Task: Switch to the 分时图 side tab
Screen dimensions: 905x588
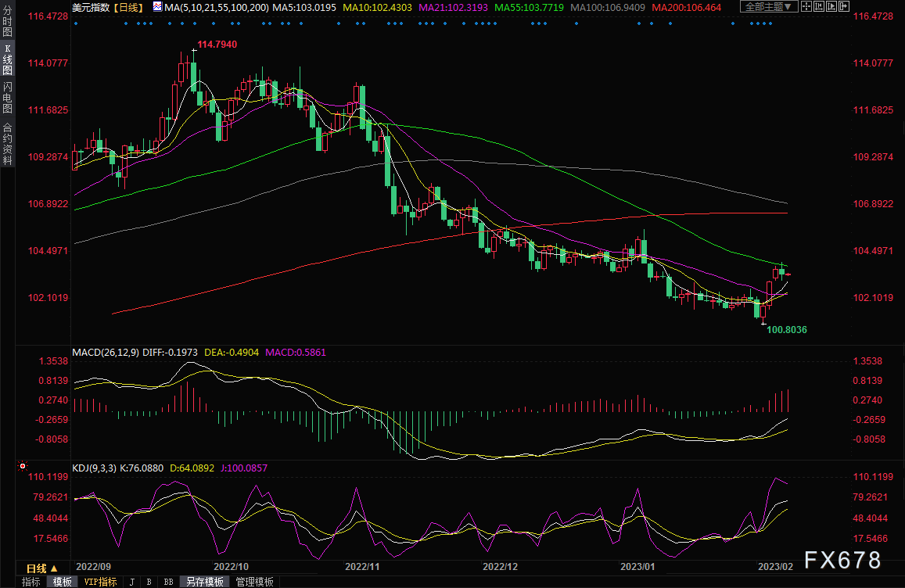Action: click(x=8, y=21)
